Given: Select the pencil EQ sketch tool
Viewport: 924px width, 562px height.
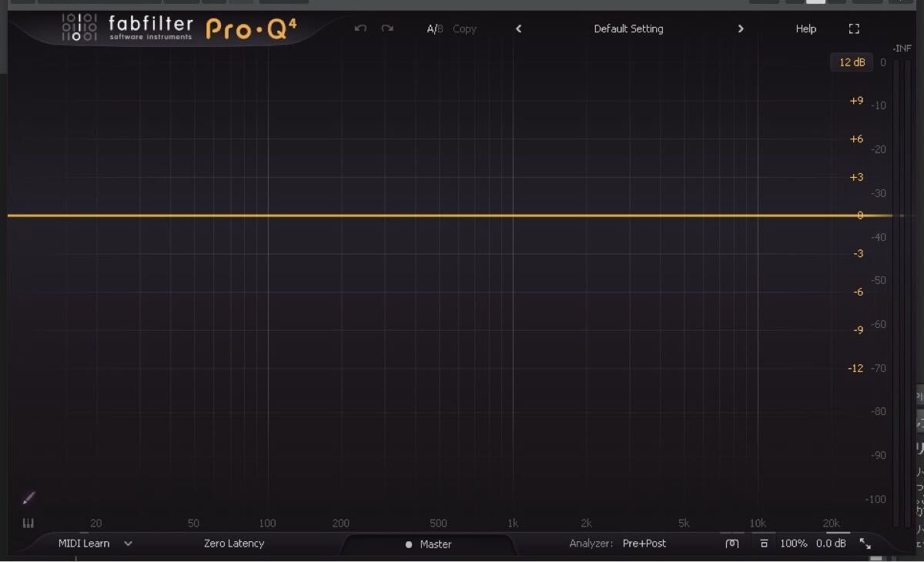Looking at the screenshot, I should (x=28, y=498).
